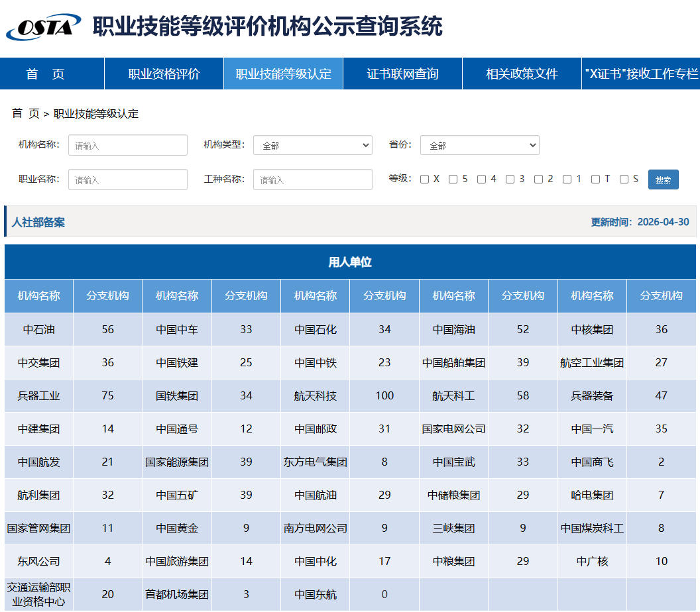Screen dimensions: 700x612
Task: Open the 中建集团 entry
Action: [x=39, y=429]
